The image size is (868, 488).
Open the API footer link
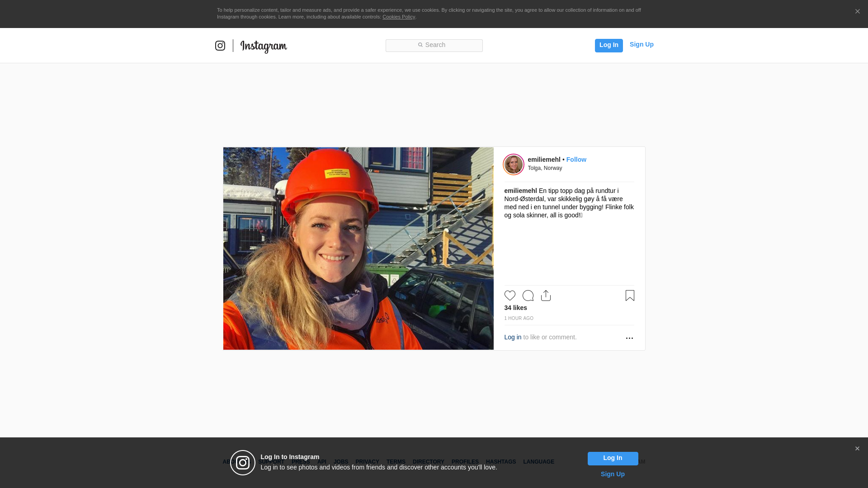click(321, 462)
